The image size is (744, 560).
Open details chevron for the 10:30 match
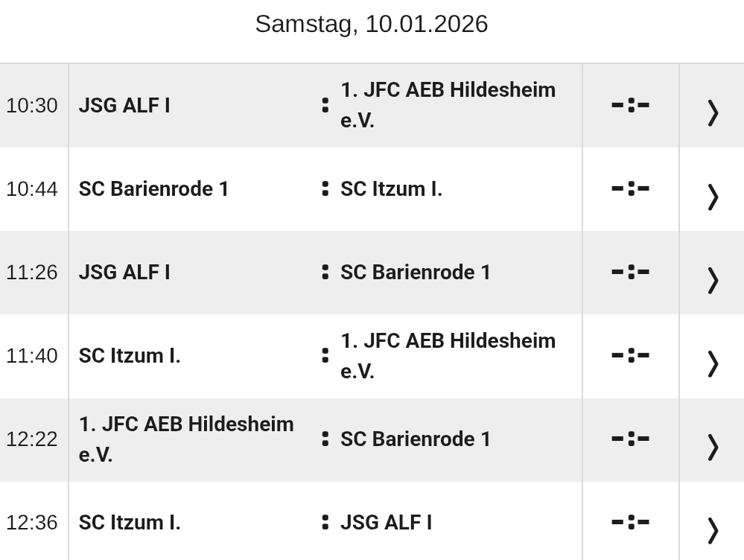[x=712, y=112]
